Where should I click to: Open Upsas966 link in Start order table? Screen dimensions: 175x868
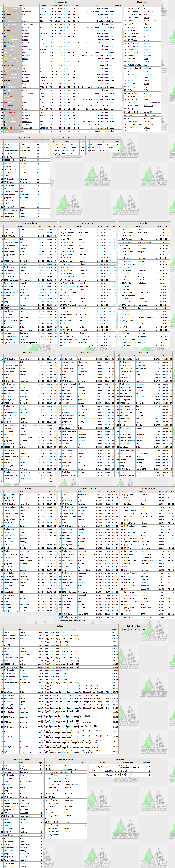pyautogui.click(x=147, y=37)
